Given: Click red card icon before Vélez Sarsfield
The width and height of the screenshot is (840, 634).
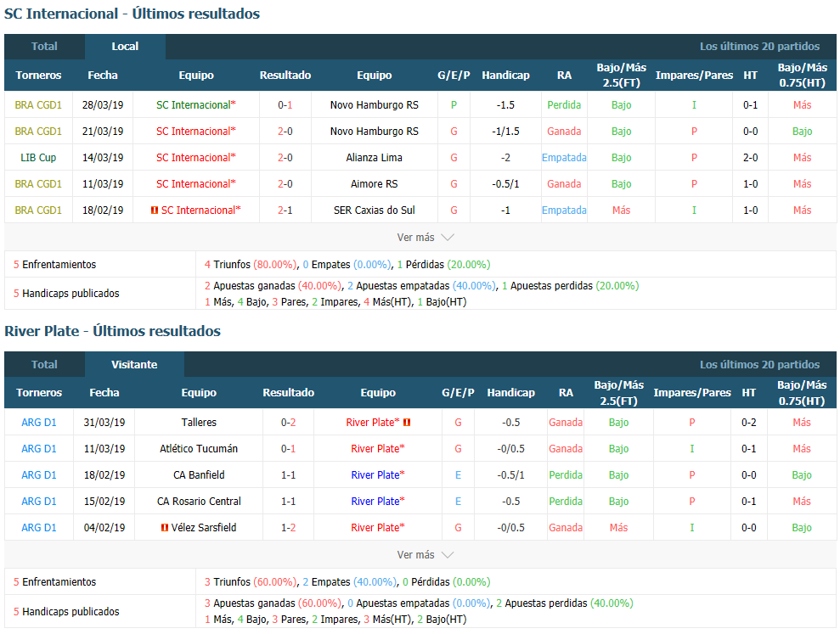Looking at the screenshot, I should pyautogui.click(x=165, y=527).
